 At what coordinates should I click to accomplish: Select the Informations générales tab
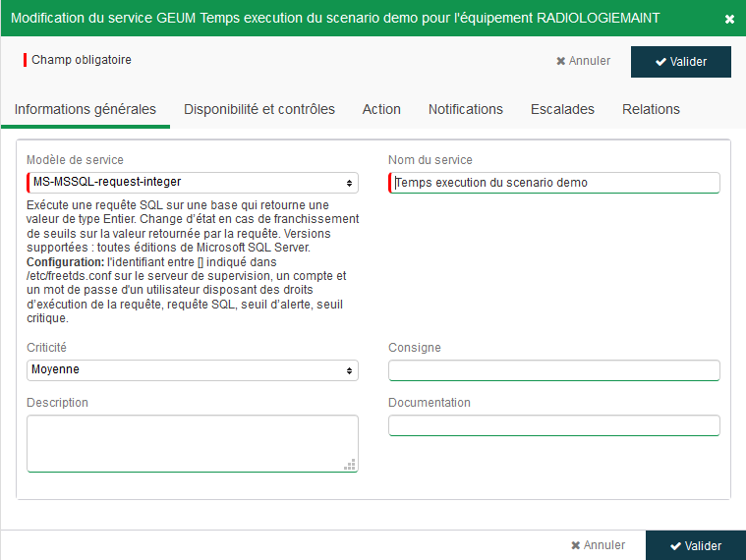coord(86,109)
